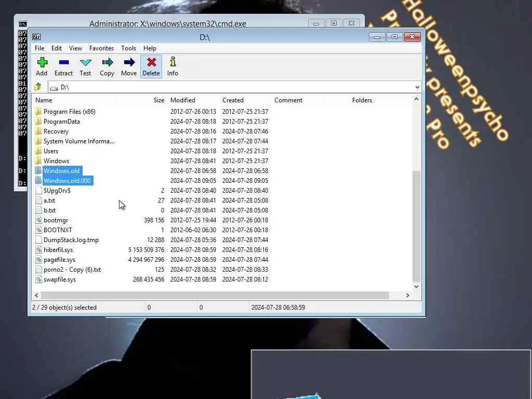Image resolution: width=532 pixels, height=399 pixels.
Task: Sort by the Size column header
Action: pos(159,100)
